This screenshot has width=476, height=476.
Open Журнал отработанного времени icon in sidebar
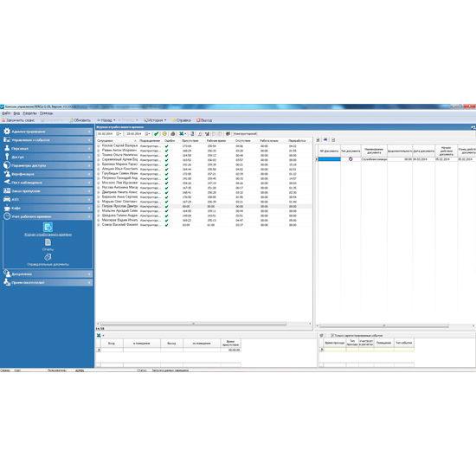[48, 227]
